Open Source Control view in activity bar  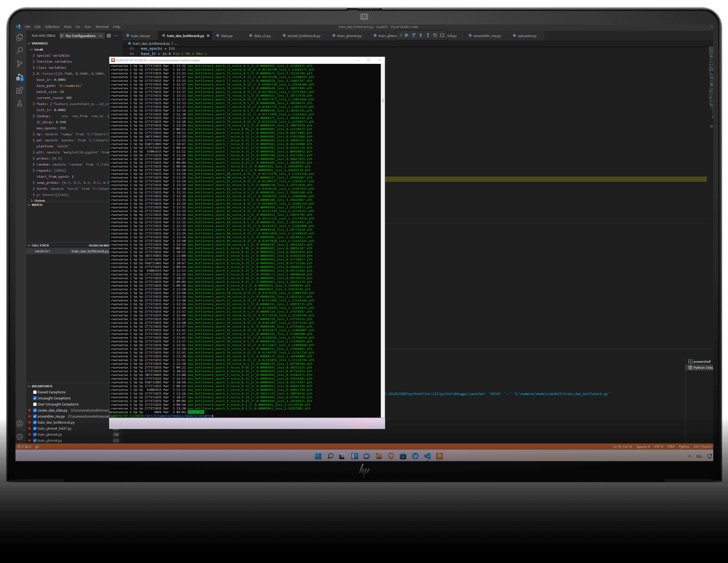click(x=20, y=64)
